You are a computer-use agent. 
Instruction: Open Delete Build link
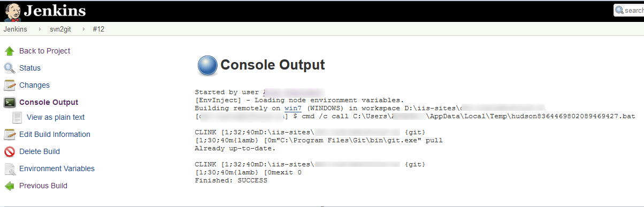(x=40, y=151)
